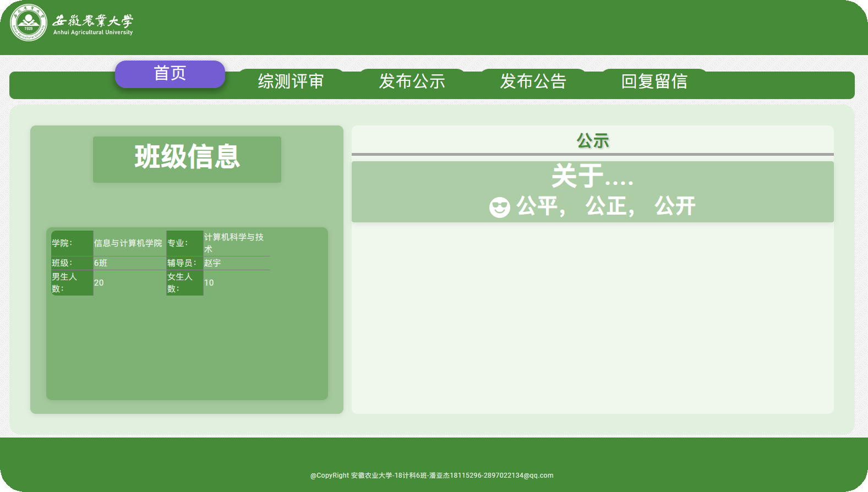Viewport: 868px width, 492px height.
Task: Select the 回复留信 tab
Action: [654, 81]
